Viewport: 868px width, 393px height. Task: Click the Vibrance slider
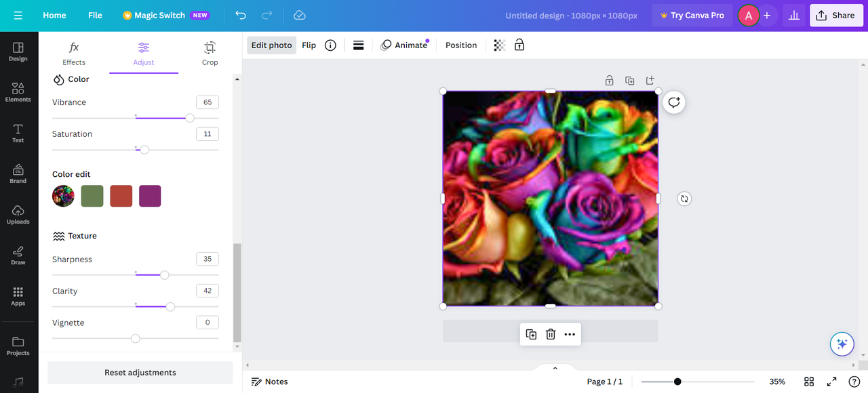click(x=136, y=118)
